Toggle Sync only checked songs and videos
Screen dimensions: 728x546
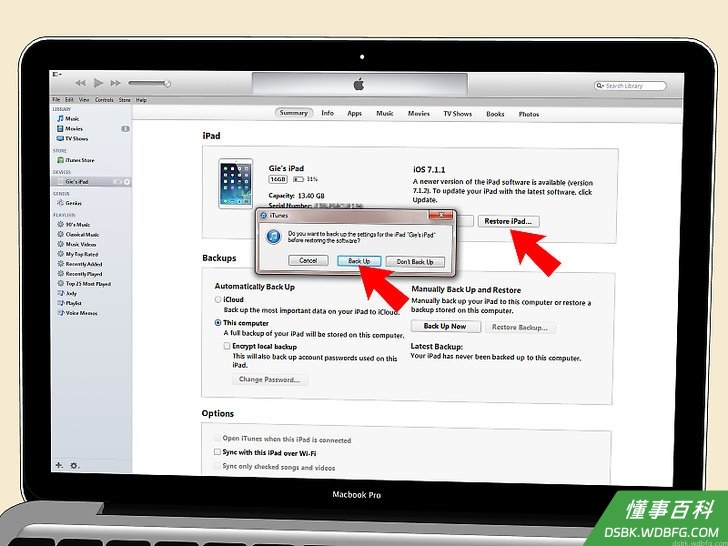tap(217, 466)
